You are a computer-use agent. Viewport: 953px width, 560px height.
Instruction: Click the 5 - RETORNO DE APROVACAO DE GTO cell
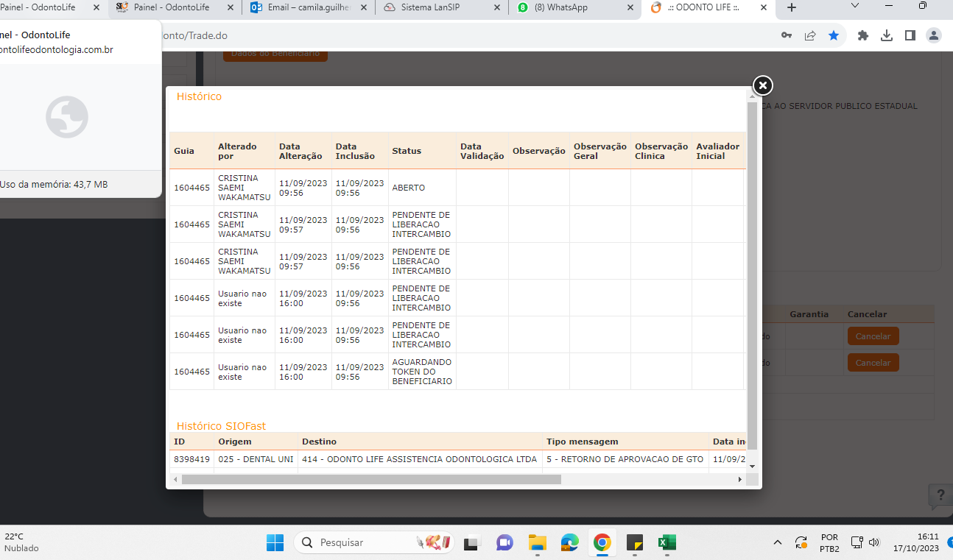625,459
